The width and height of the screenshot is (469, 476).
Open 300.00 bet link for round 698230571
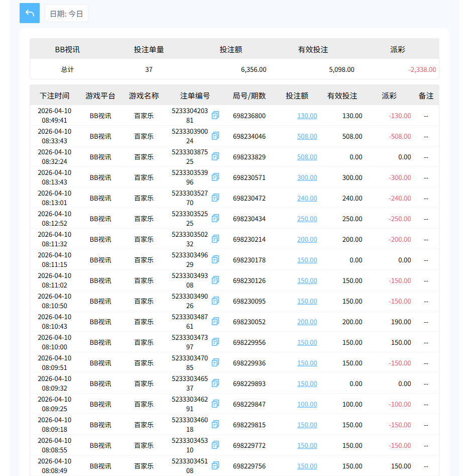tap(307, 177)
